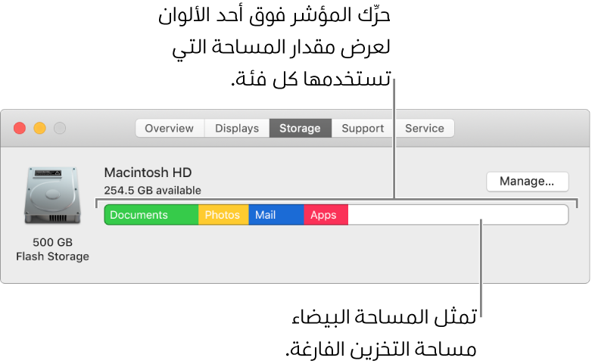This screenshot has width=592, height=364.
Task: Click the 500 GB Flash Storage label
Action: click(x=52, y=249)
